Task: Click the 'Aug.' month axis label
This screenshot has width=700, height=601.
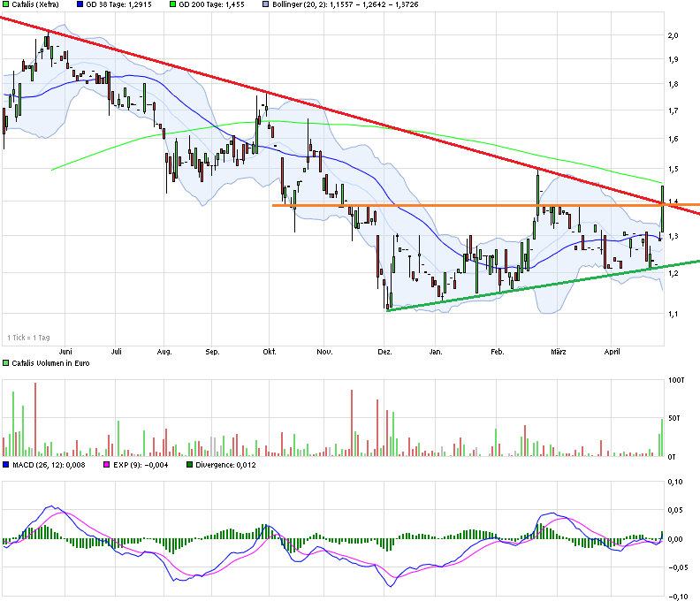Action: click(x=164, y=352)
